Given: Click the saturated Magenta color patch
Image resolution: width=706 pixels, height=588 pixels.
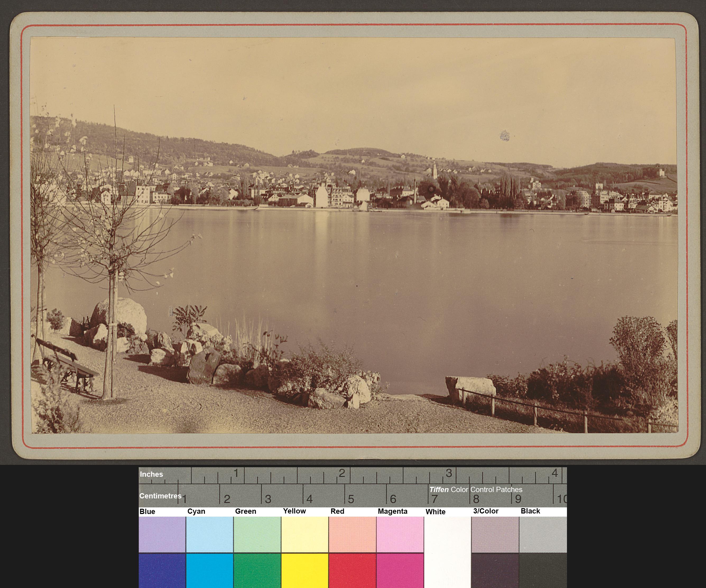Looking at the screenshot, I should (400, 571).
